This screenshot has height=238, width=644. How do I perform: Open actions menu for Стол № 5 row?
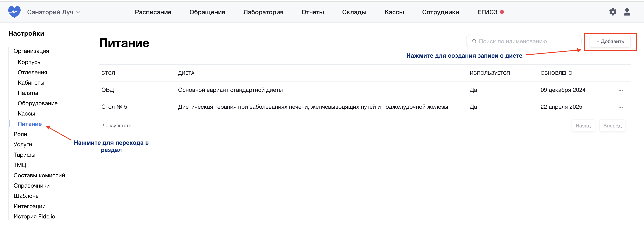(x=620, y=107)
